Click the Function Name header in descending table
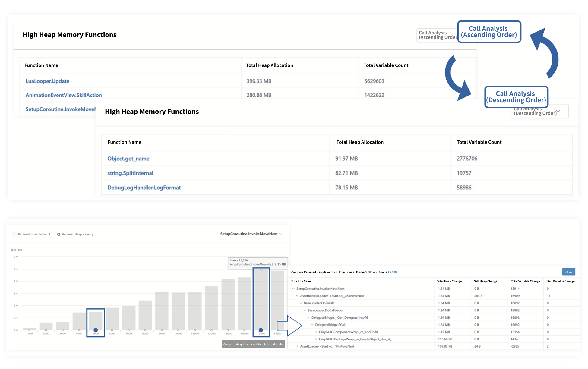The height and width of the screenshot is (369, 588). tap(124, 142)
